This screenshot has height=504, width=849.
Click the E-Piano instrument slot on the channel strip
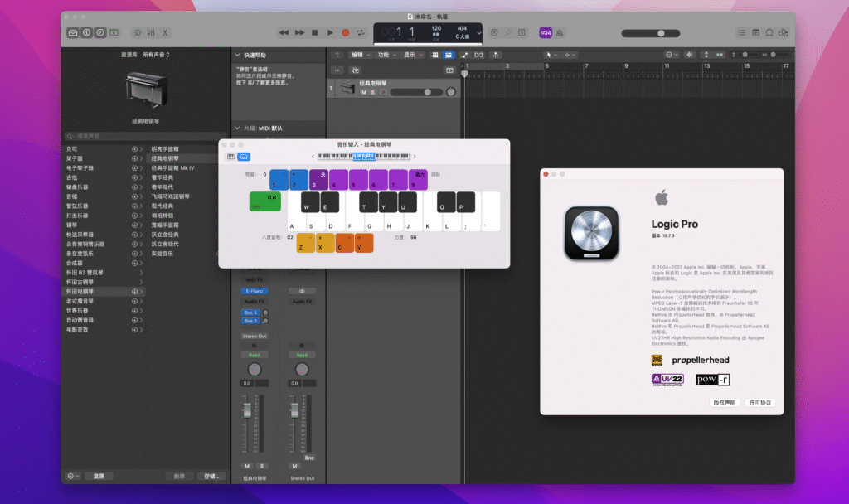click(253, 291)
